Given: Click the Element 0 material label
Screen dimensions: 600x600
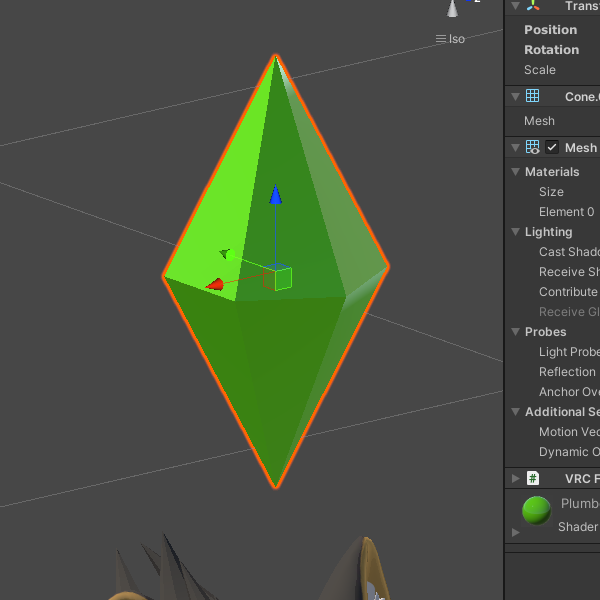Looking at the screenshot, I should tap(566, 212).
